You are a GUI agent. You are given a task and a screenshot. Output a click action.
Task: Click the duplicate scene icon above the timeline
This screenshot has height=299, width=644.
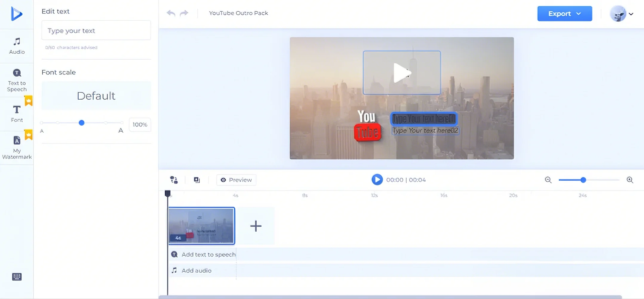(x=196, y=179)
